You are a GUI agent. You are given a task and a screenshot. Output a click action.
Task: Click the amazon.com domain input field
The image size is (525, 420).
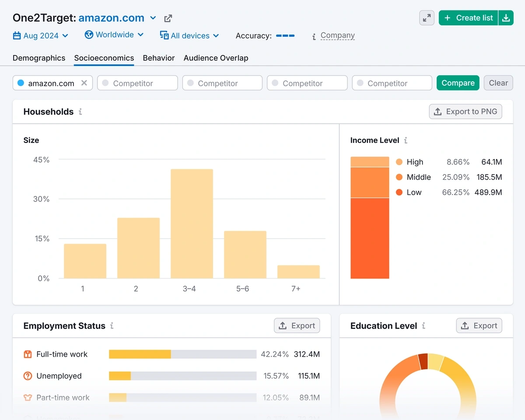[52, 83]
